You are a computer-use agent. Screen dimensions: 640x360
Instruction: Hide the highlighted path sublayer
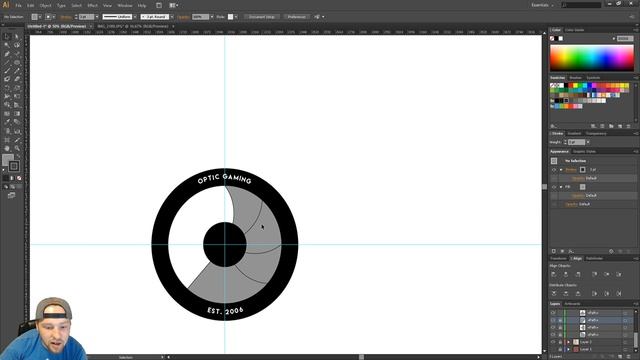click(x=553, y=320)
